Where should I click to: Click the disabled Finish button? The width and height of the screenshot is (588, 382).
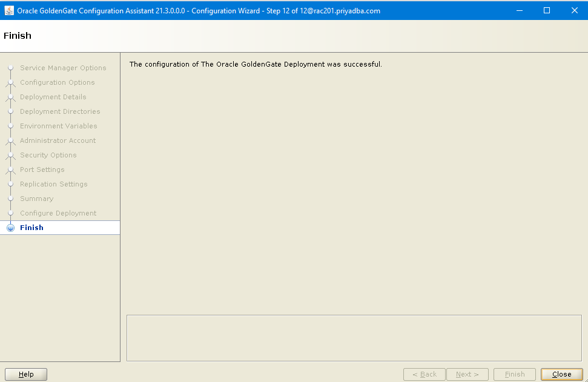click(x=515, y=374)
